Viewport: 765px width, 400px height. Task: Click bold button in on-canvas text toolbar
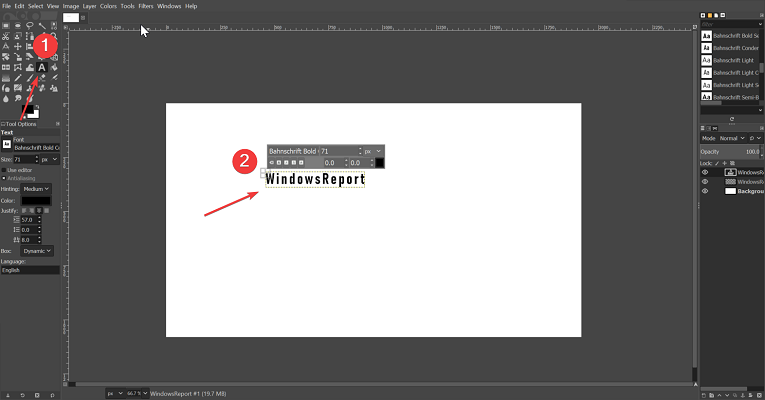pos(279,162)
